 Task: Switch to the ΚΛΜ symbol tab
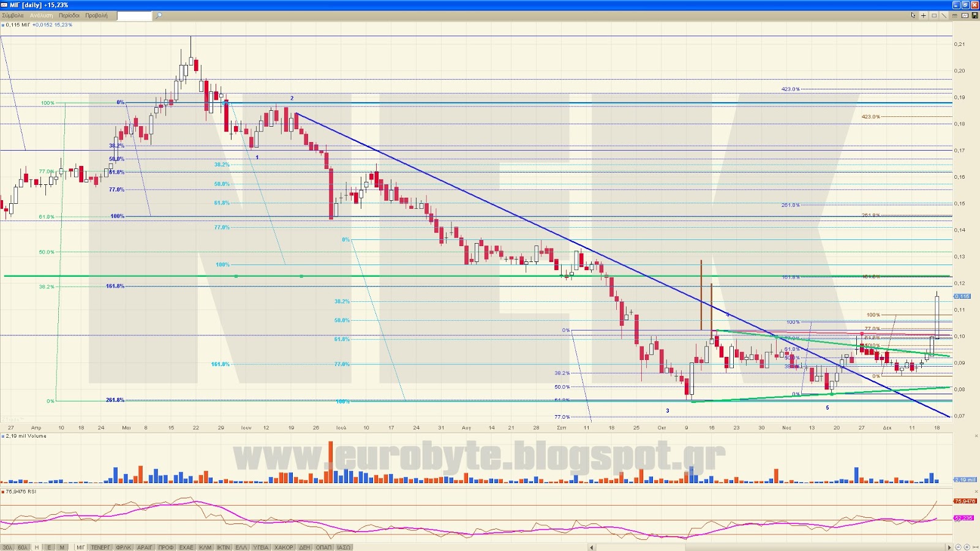point(205,547)
